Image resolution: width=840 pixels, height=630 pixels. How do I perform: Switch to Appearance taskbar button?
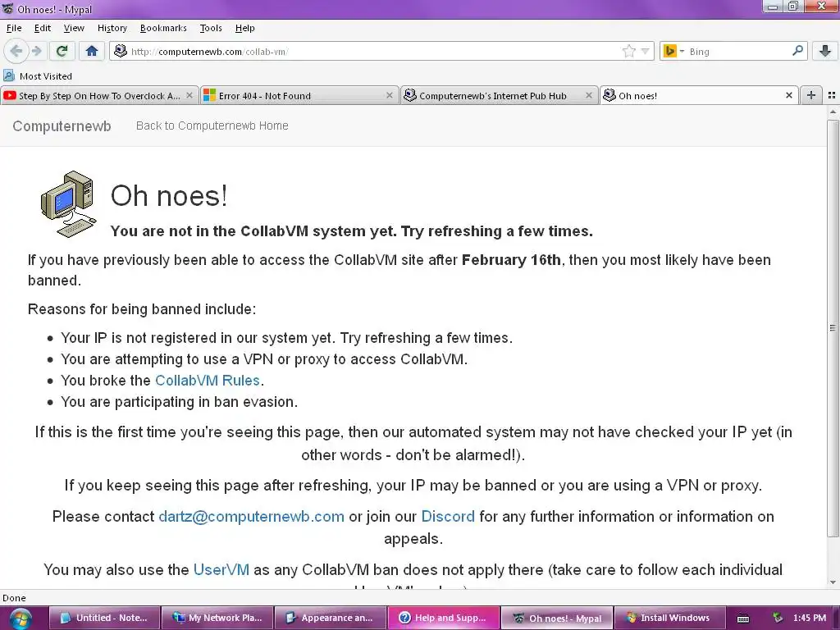tap(331, 618)
